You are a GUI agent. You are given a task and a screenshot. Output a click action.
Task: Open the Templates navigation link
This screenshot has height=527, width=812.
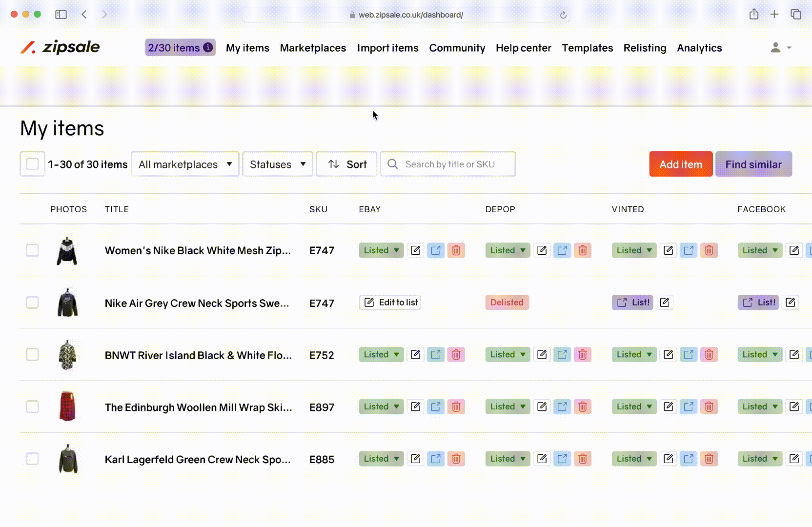coord(587,48)
